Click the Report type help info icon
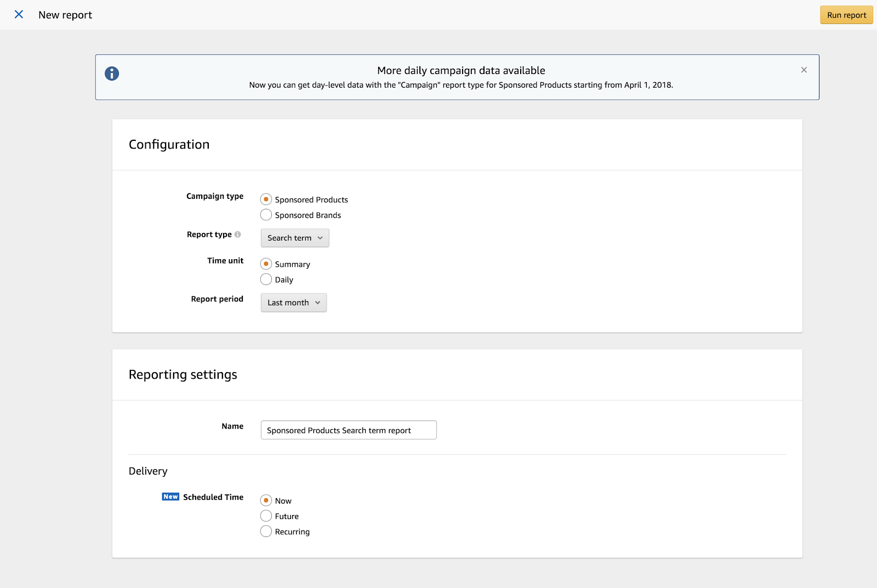 click(x=238, y=235)
